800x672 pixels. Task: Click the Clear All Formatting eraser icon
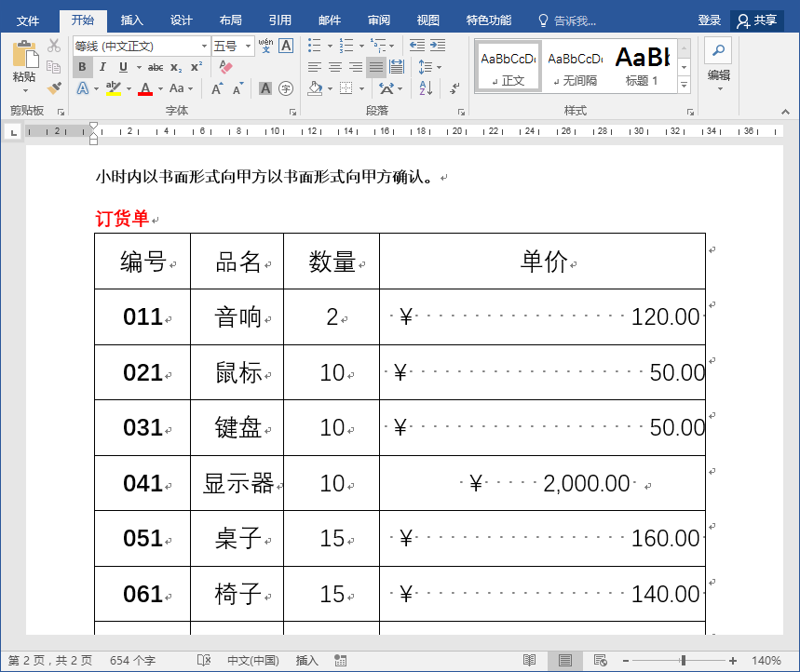(x=224, y=67)
